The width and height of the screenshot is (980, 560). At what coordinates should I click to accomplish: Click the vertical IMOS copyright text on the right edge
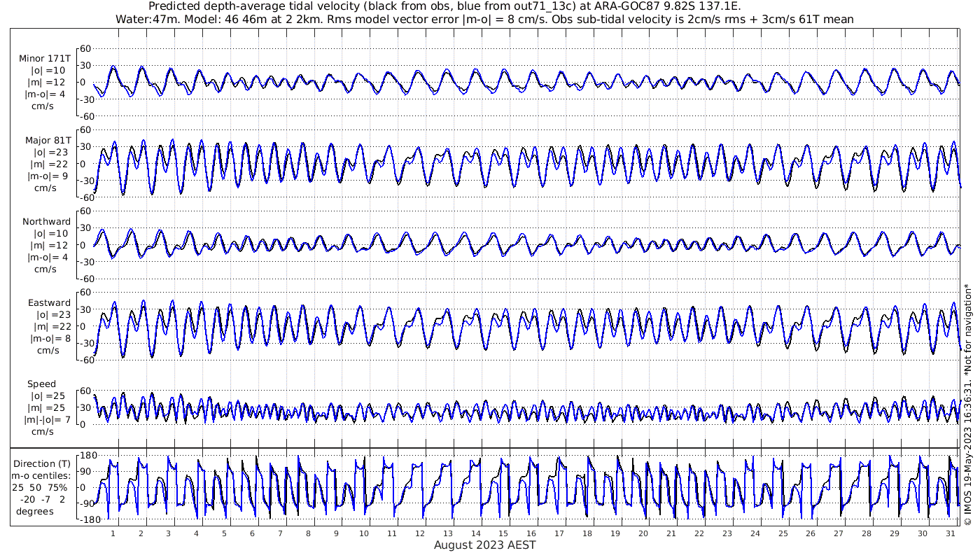[x=967, y=403]
